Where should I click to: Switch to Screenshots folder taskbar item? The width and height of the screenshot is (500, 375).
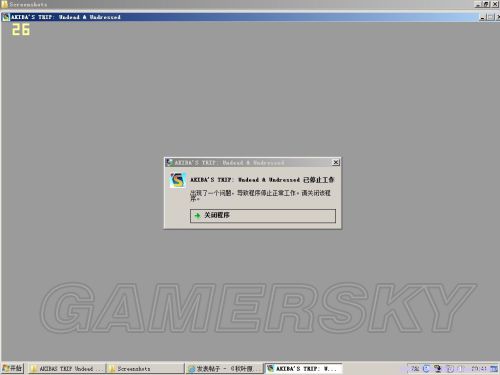[x=145, y=369]
